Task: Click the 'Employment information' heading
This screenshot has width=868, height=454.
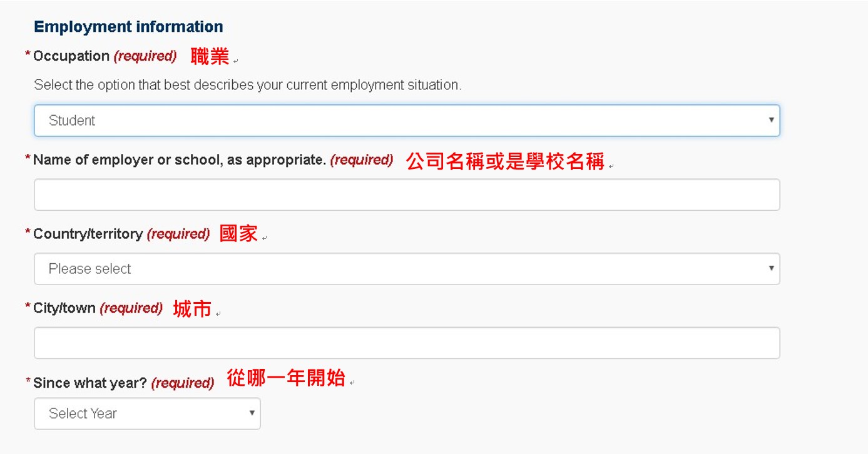Action: [x=128, y=27]
